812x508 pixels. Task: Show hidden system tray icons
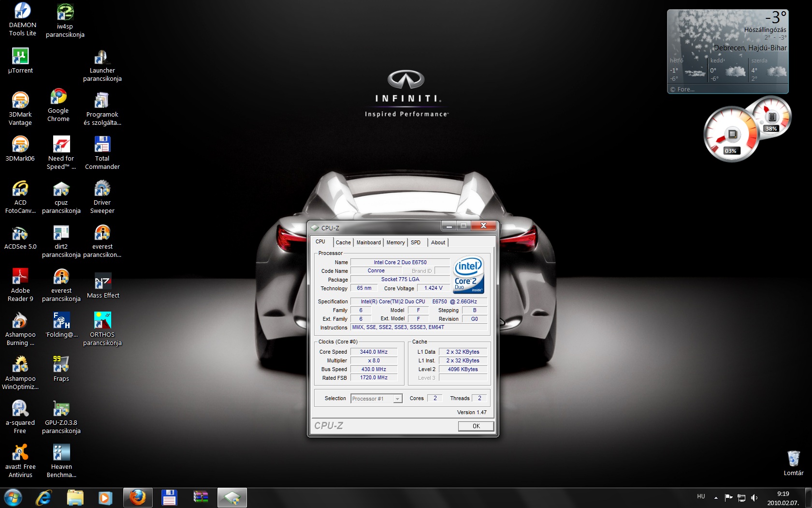tap(716, 497)
